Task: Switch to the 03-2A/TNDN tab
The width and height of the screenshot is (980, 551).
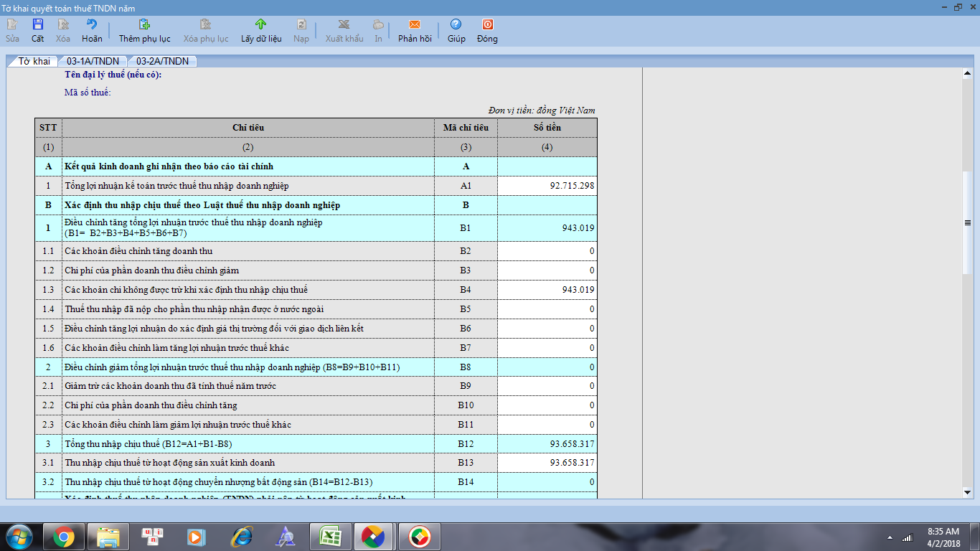Action: point(162,61)
